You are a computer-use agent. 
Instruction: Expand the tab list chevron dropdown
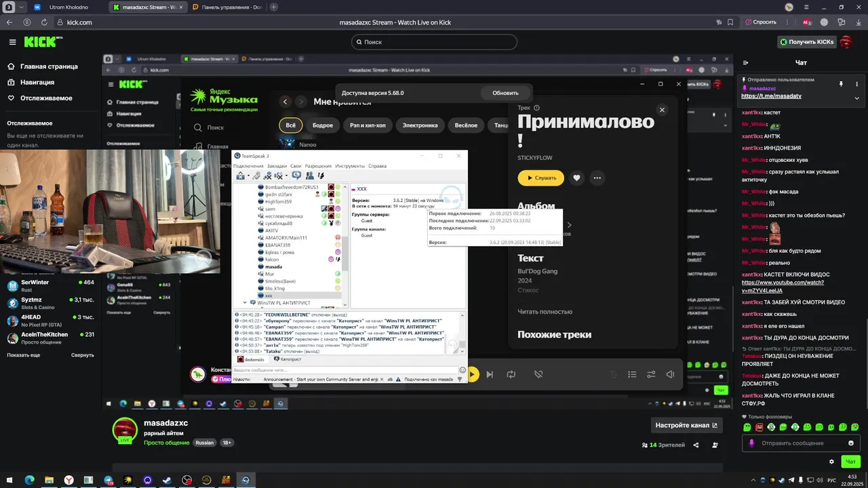[x=21, y=7]
